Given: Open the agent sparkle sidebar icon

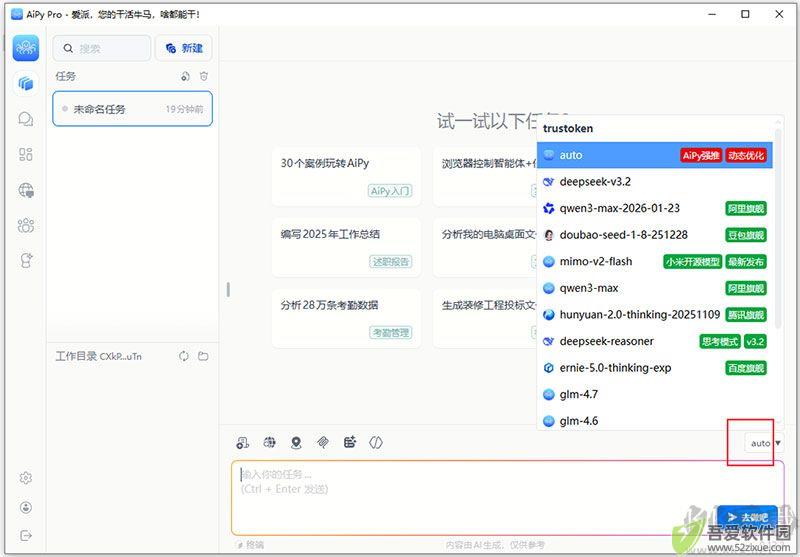Looking at the screenshot, I should pyautogui.click(x=26, y=260).
